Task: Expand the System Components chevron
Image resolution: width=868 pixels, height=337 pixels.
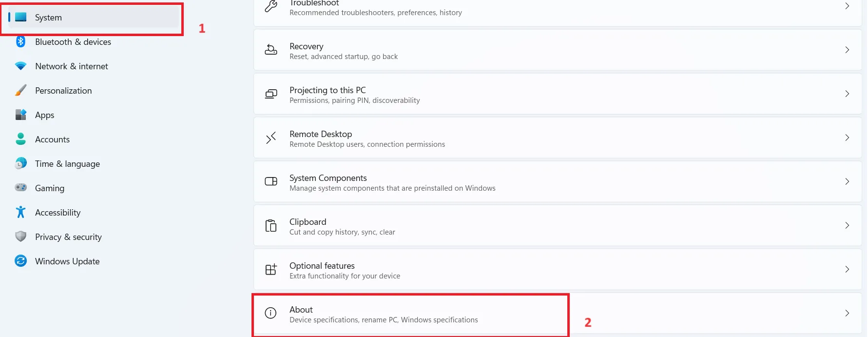Action: pyautogui.click(x=847, y=181)
